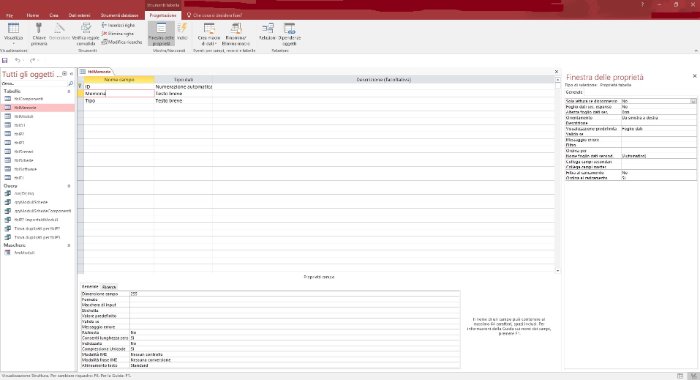Select the Progettazione ribbon tab
This screenshot has height=380, width=700.
click(163, 15)
